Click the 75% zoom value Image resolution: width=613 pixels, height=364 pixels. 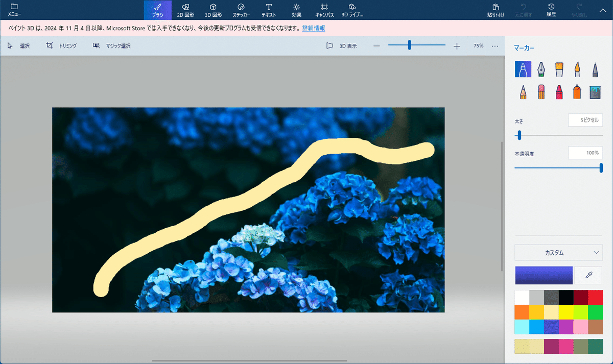point(478,46)
